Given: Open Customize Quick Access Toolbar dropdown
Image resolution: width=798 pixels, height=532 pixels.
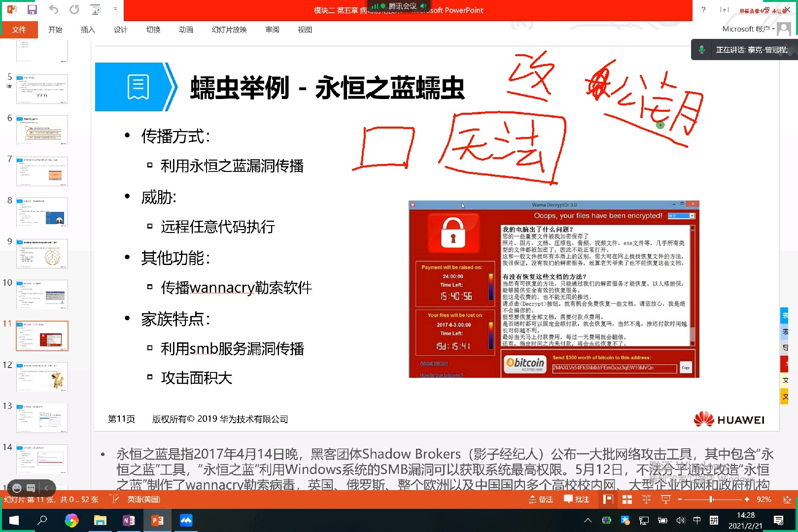Looking at the screenshot, I should tap(115, 9).
